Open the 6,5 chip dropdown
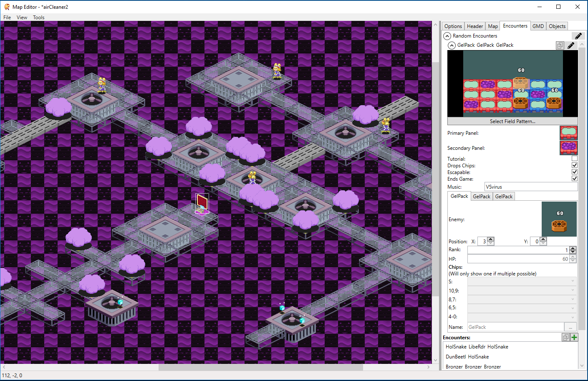This screenshot has height=381, width=588. (x=522, y=308)
